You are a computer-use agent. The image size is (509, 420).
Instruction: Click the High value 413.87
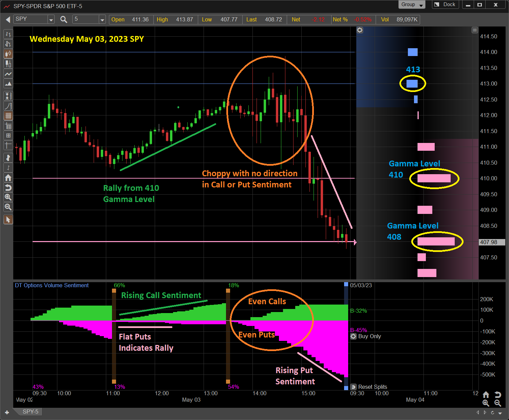tap(184, 20)
